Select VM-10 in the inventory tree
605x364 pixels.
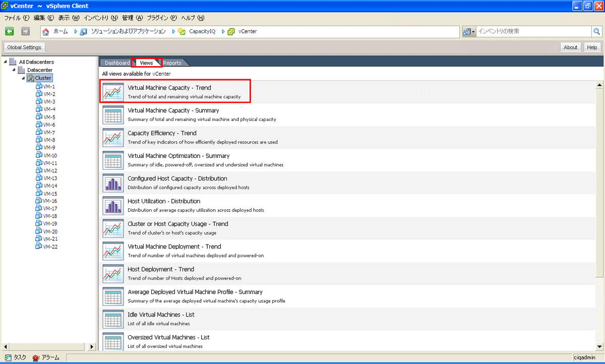pyautogui.click(x=50, y=155)
